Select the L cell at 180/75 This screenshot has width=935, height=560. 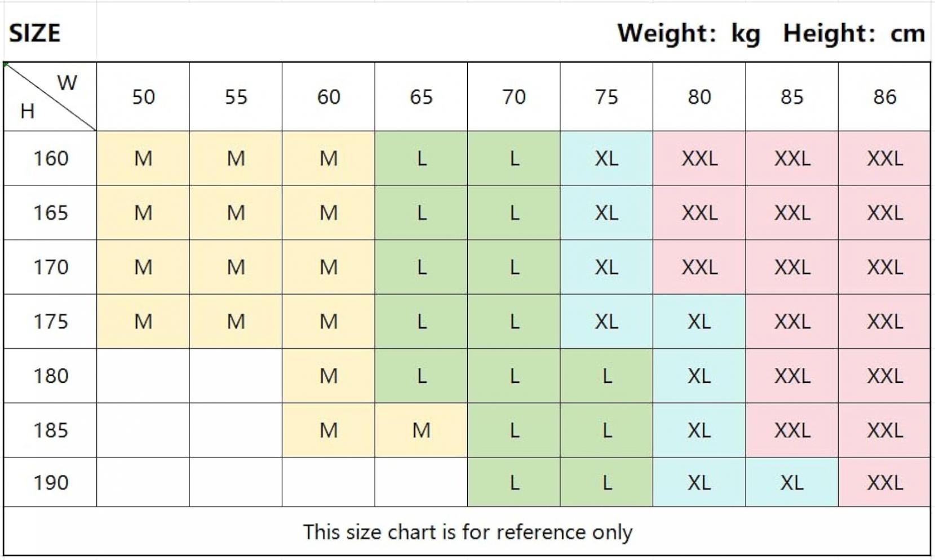tap(606, 376)
